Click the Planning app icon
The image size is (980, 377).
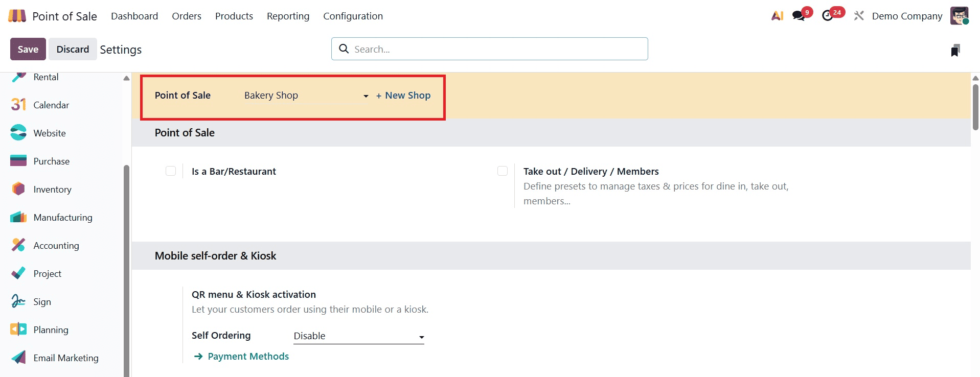(18, 329)
